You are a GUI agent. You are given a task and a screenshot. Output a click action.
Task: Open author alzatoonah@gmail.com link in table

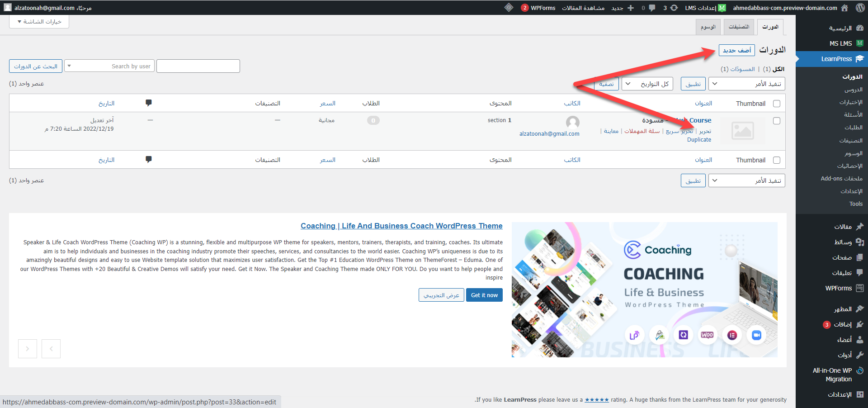549,134
